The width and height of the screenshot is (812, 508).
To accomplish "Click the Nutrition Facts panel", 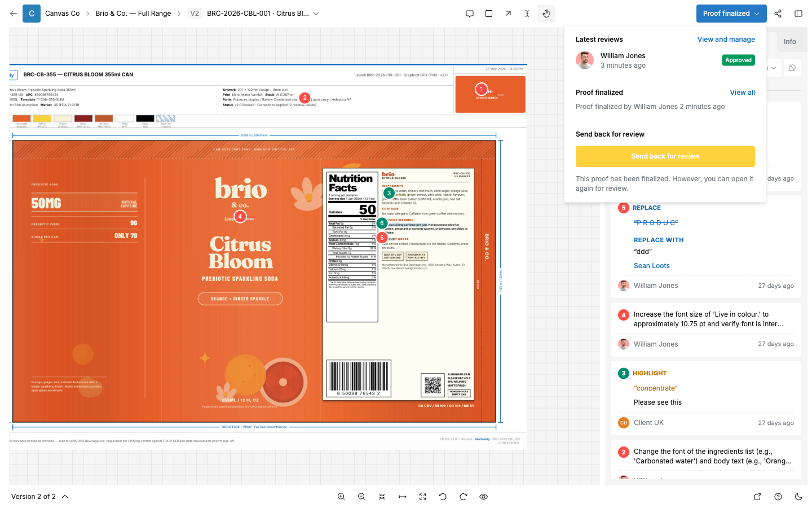I will click(352, 247).
